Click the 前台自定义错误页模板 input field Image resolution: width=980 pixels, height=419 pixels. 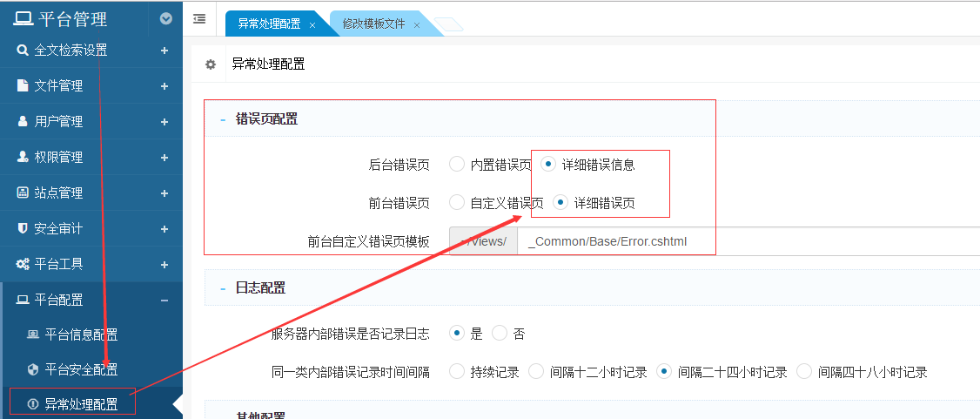(x=748, y=241)
